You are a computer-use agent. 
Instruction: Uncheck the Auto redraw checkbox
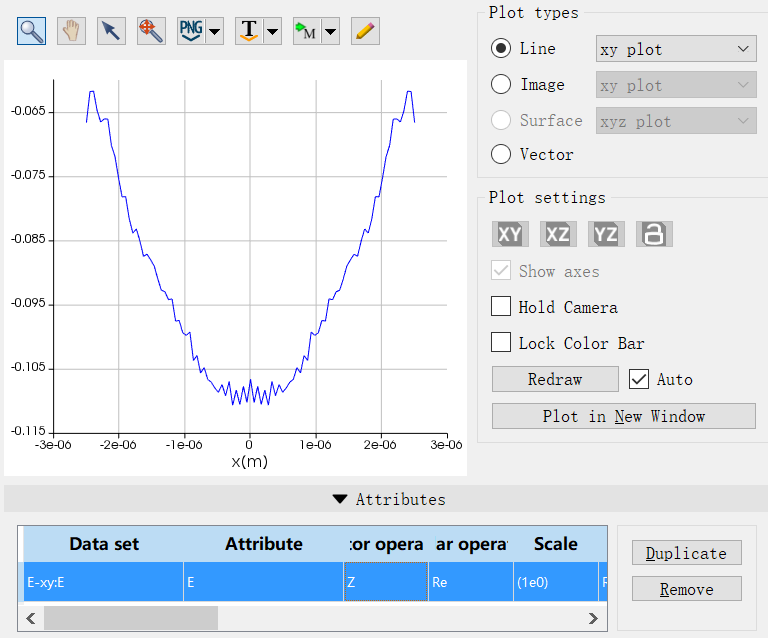[639, 379]
